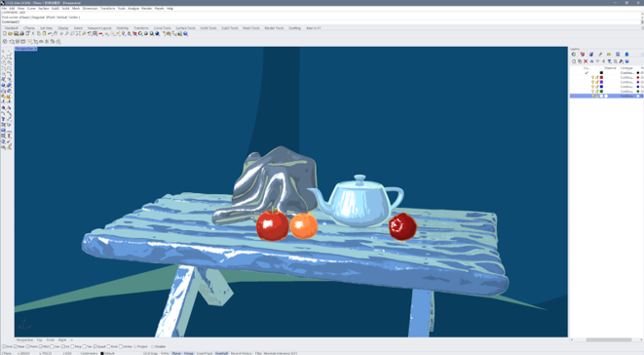Toggle lock icon of the purple layer
Viewport: 644px width, 355px height.
click(x=597, y=82)
